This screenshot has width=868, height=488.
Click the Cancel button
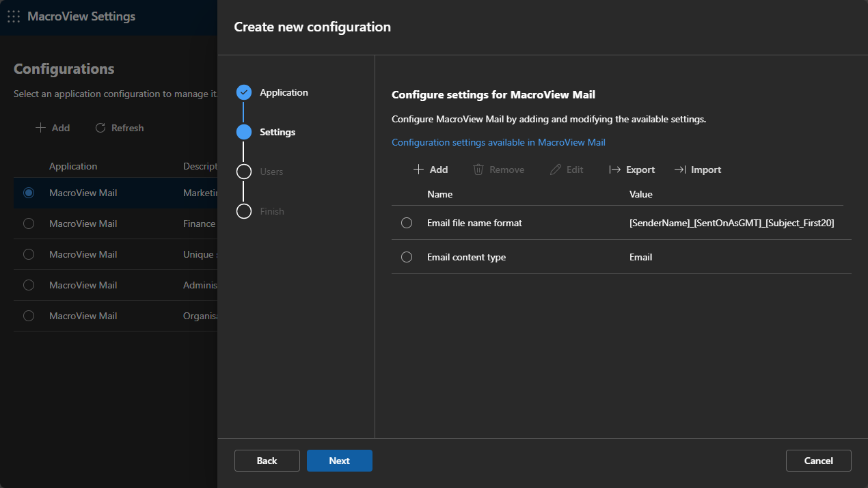(x=819, y=461)
